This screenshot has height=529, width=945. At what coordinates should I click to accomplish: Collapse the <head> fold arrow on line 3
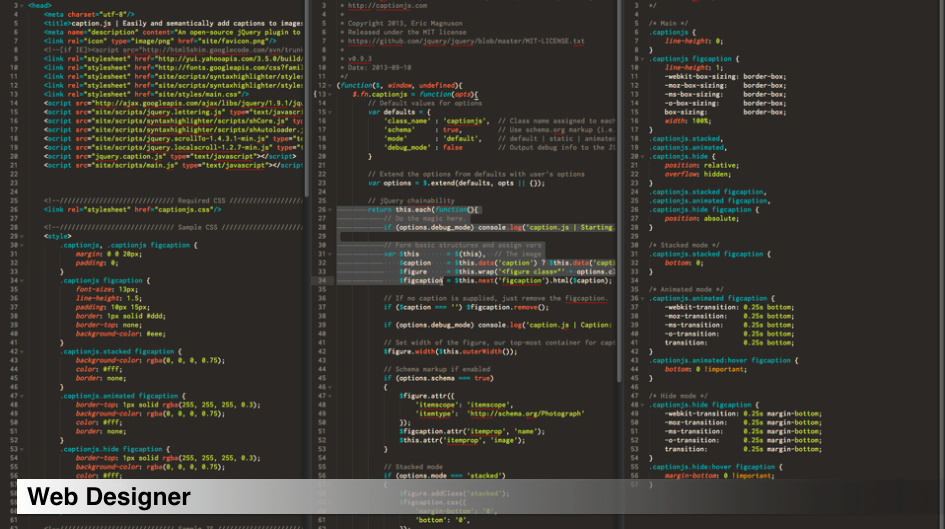(22, 5)
